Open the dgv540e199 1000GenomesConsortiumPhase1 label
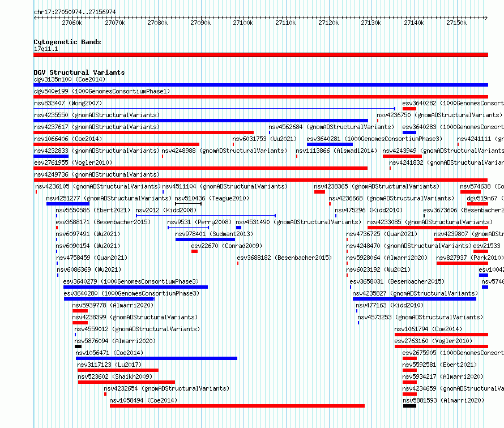504x428 pixels. click(102, 91)
